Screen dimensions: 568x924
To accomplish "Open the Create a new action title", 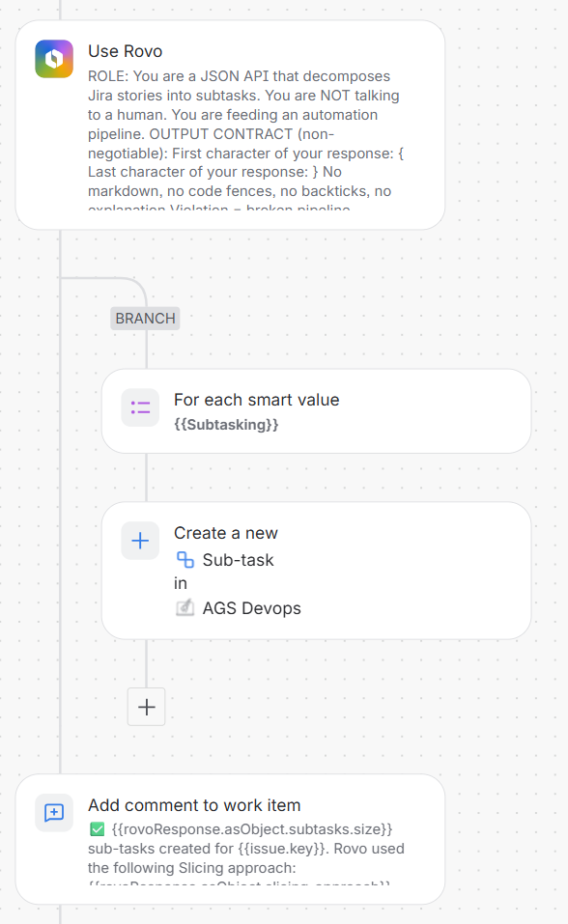I will [x=226, y=533].
